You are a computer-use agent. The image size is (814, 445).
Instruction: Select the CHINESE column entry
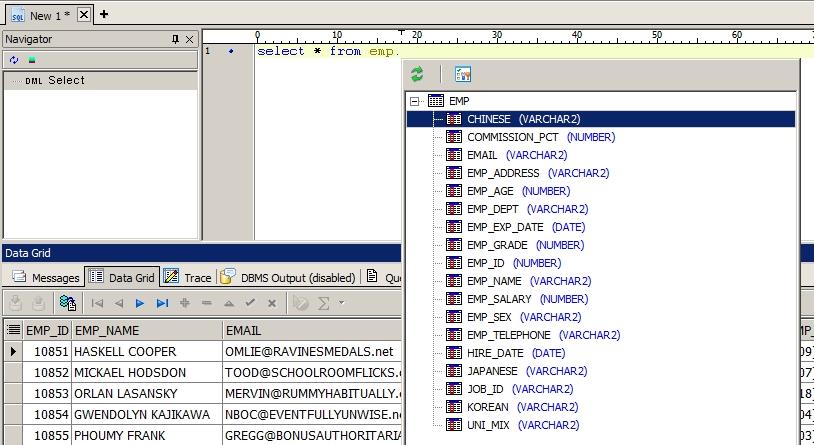tap(488, 119)
